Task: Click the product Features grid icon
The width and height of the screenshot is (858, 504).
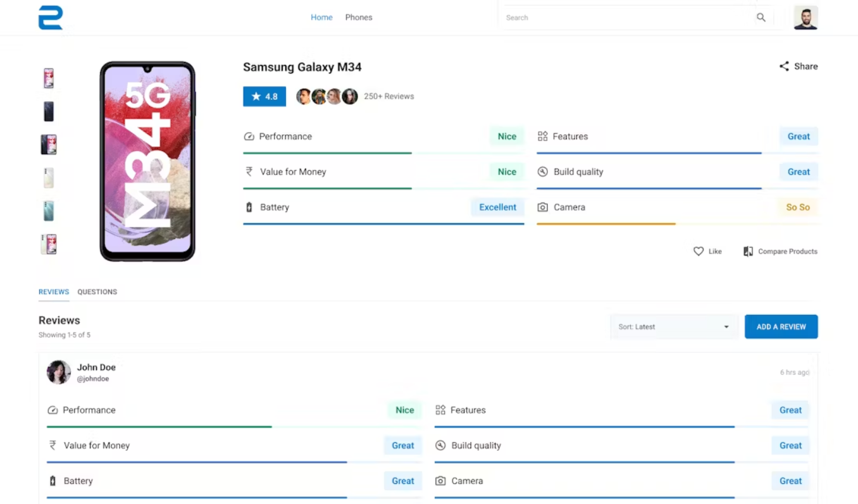Action: (x=542, y=137)
